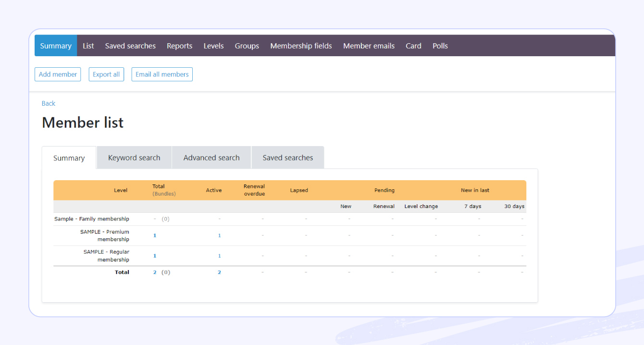Viewport: 644px width, 345px height.
Task: Open the Total row total count 2 link
Action: coord(155,272)
